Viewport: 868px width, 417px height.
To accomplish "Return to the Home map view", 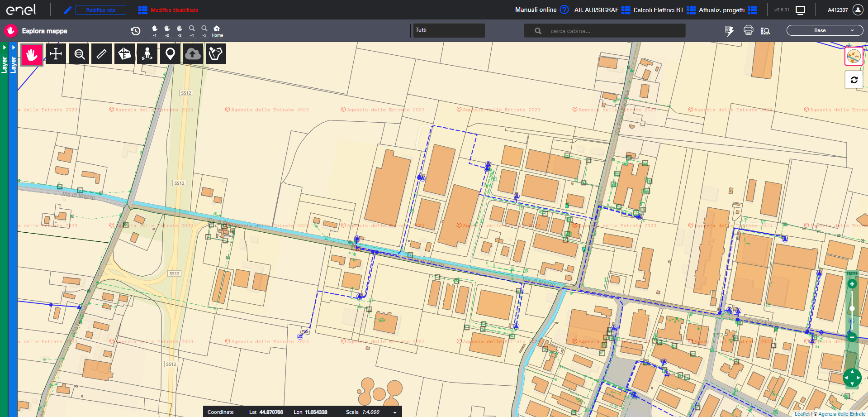I will (217, 31).
